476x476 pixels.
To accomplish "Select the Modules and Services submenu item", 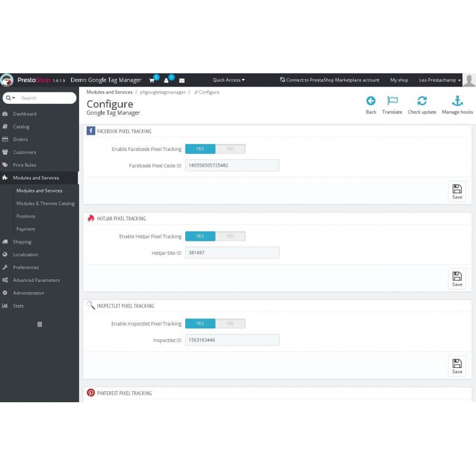I will (39, 191).
